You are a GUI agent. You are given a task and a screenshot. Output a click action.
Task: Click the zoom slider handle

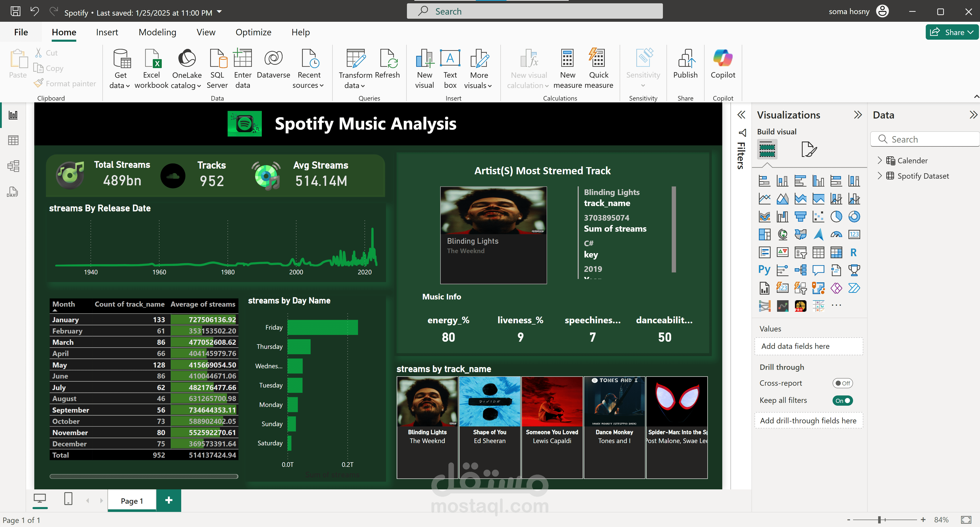[879, 519]
